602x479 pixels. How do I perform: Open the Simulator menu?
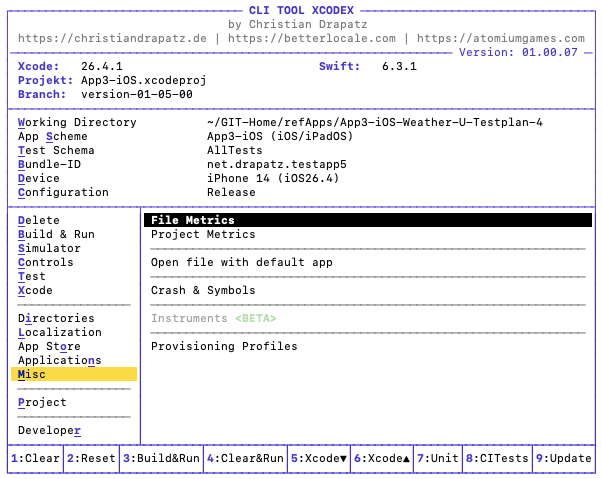tap(49, 248)
